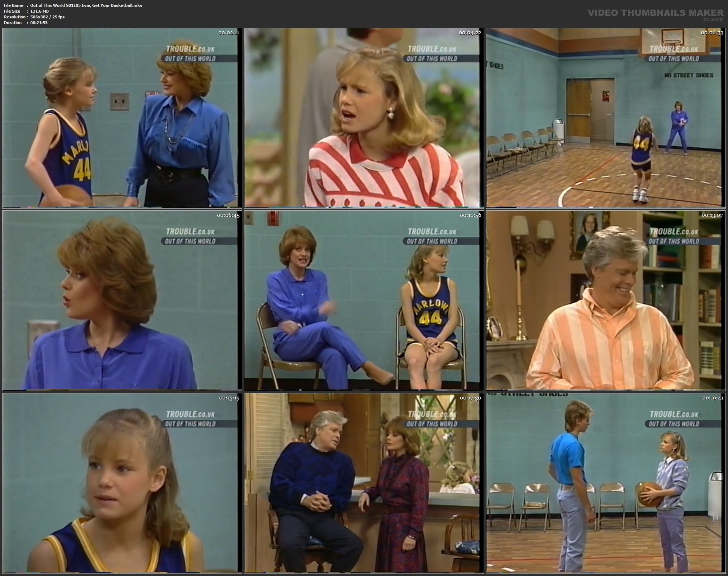The height and width of the screenshot is (576, 728).
Task: Click the thumbnail timestamped 00:19:41
Action: click(x=605, y=483)
